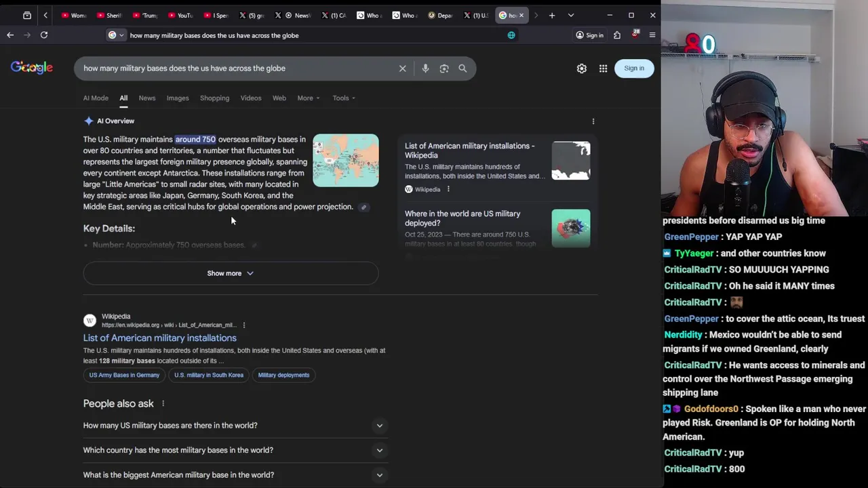Click the browser forward arrow
This screenshot has height=488, width=868.
[27, 35]
